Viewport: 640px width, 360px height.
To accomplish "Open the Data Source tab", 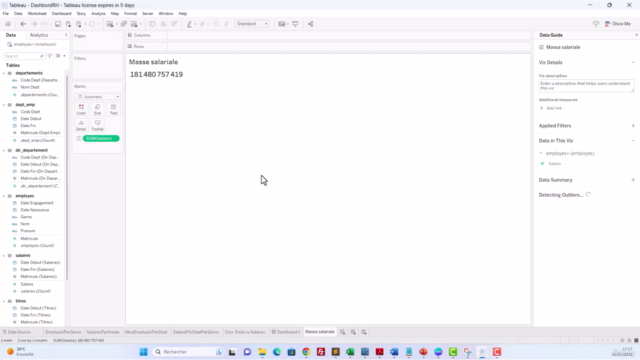I will coord(17,332).
